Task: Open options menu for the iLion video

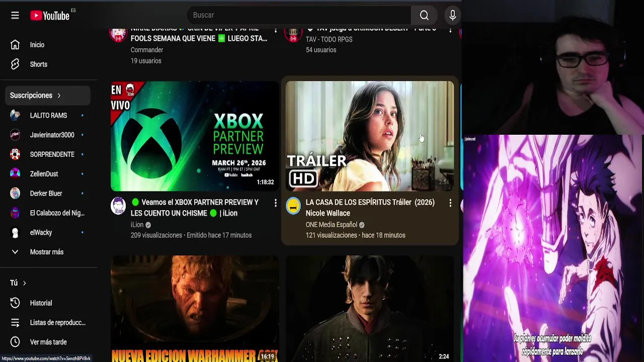Action: tap(275, 203)
